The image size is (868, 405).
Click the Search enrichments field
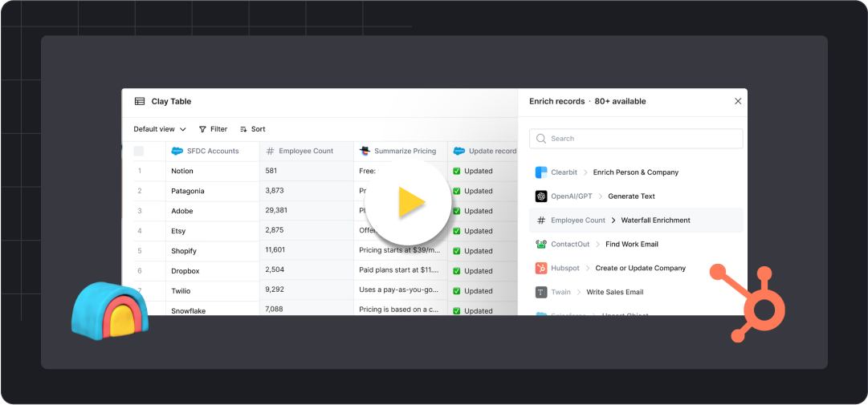(636, 139)
